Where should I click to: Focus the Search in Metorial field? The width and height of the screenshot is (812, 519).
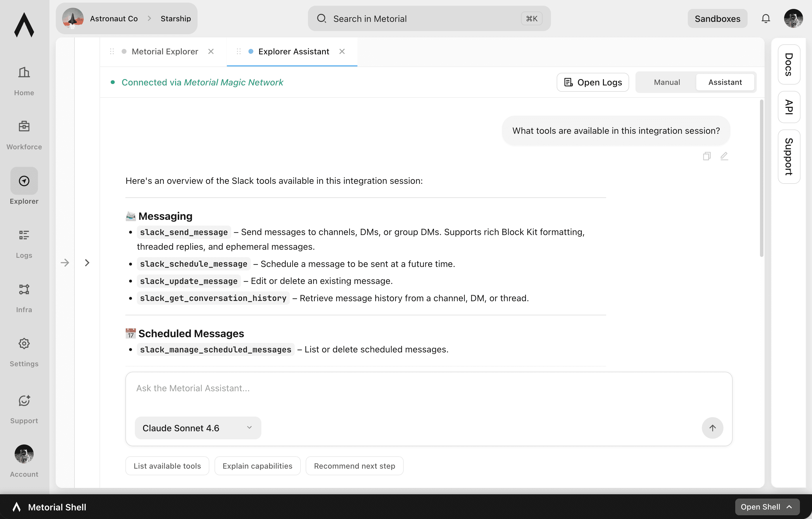pyautogui.click(x=429, y=19)
